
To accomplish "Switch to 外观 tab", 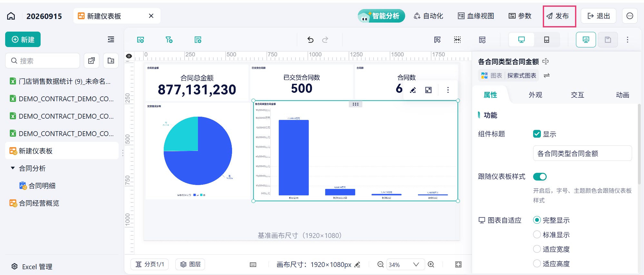I will click(x=535, y=95).
